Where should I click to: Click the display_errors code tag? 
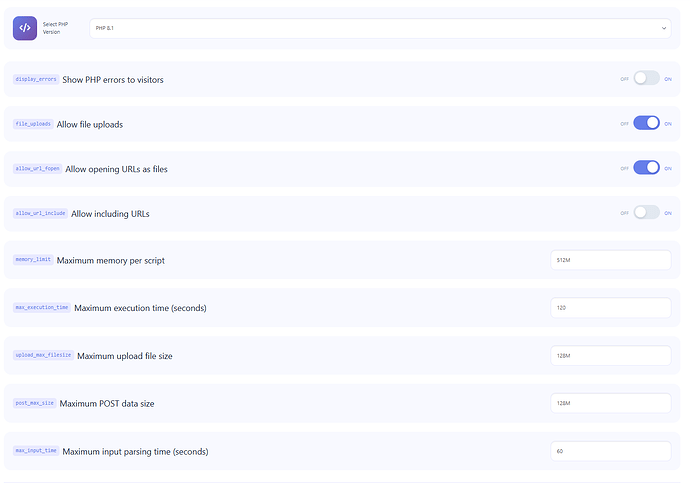pos(36,79)
